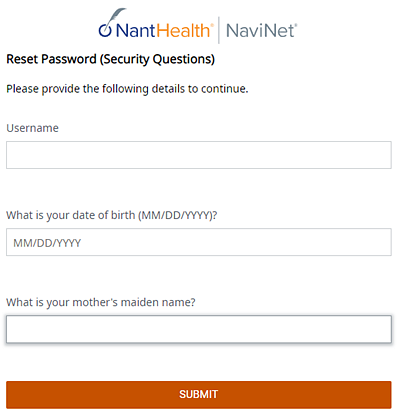Click the MM/DD/YYYY placeholder text
400x418 pixels.
coord(47,243)
